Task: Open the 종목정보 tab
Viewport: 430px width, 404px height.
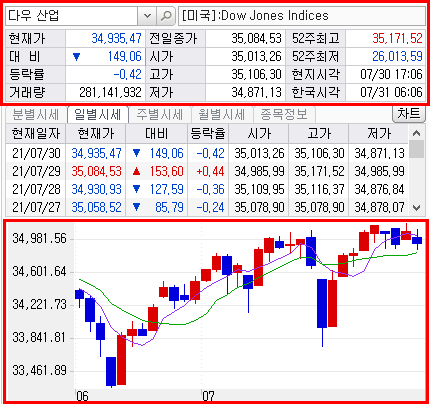Action: (x=284, y=115)
